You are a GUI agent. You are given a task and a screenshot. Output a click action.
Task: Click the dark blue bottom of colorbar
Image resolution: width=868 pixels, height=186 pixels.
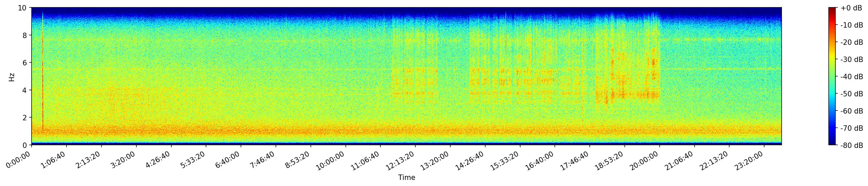click(832, 144)
